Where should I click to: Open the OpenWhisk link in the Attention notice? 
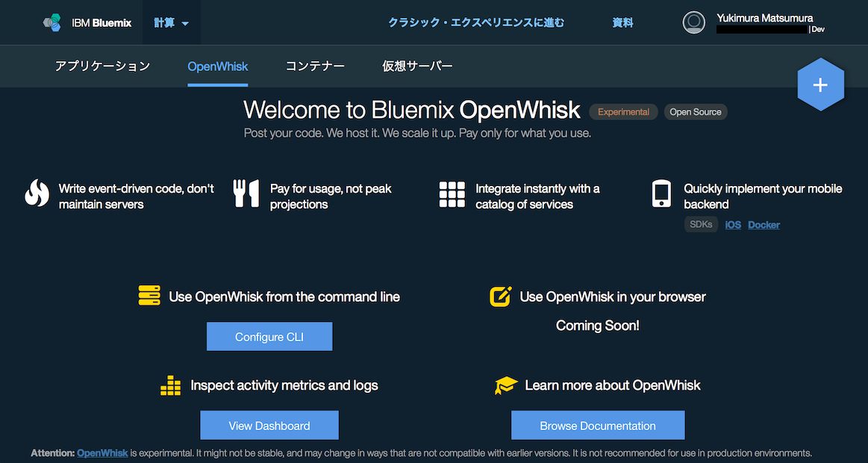102,453
